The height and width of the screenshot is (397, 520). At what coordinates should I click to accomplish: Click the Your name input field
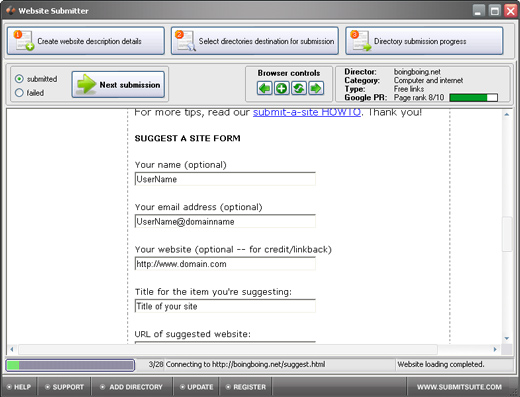coord(225,179)
